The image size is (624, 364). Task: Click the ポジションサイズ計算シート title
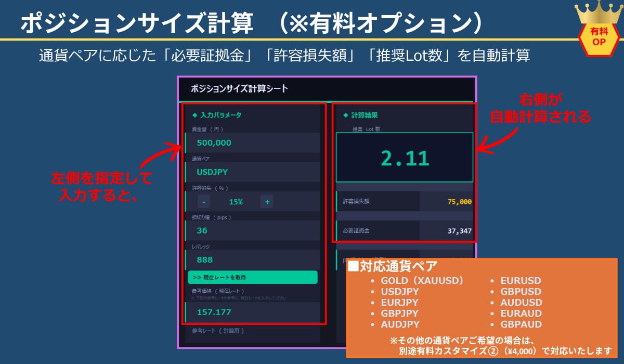point(239,88)
